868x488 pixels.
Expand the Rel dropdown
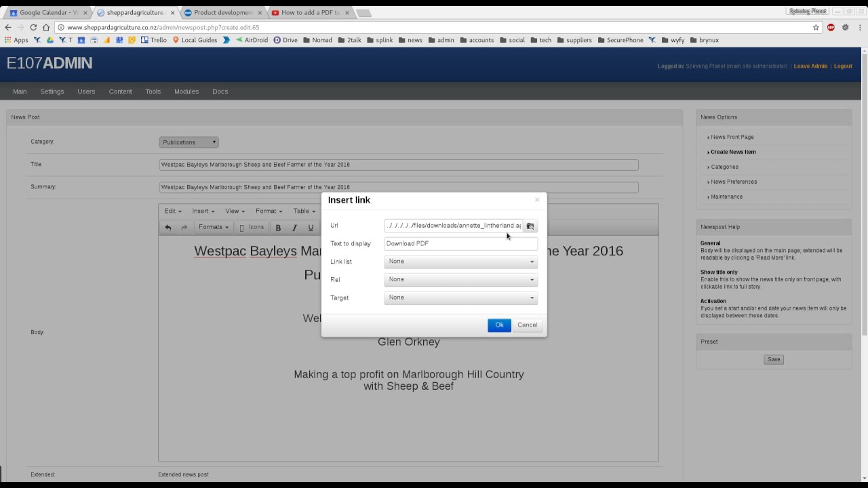(460, 279)
